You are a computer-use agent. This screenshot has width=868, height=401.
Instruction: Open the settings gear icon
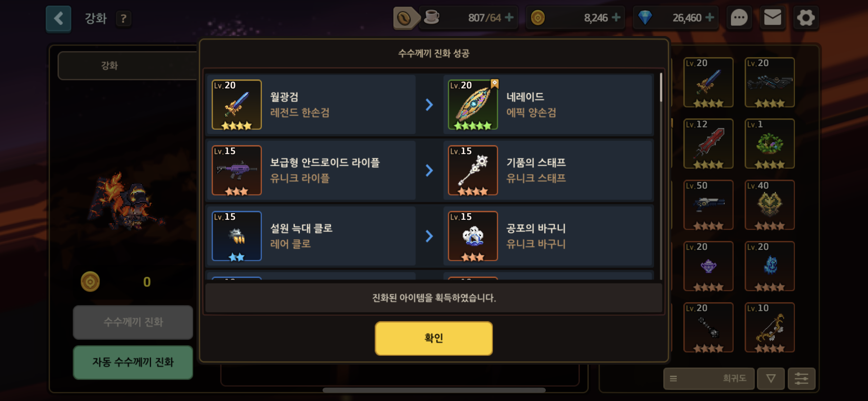(x=806, y=18)
